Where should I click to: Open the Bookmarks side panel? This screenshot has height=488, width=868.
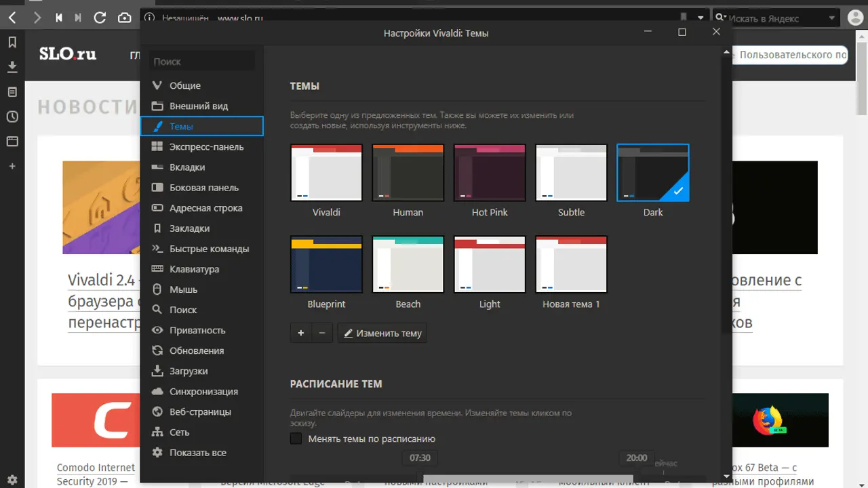point(12,42)
